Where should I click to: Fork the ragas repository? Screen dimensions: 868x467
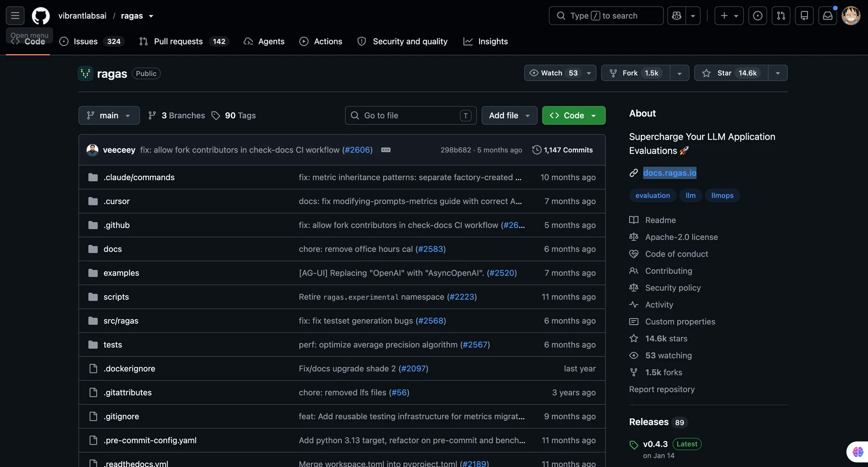[635, 73]
